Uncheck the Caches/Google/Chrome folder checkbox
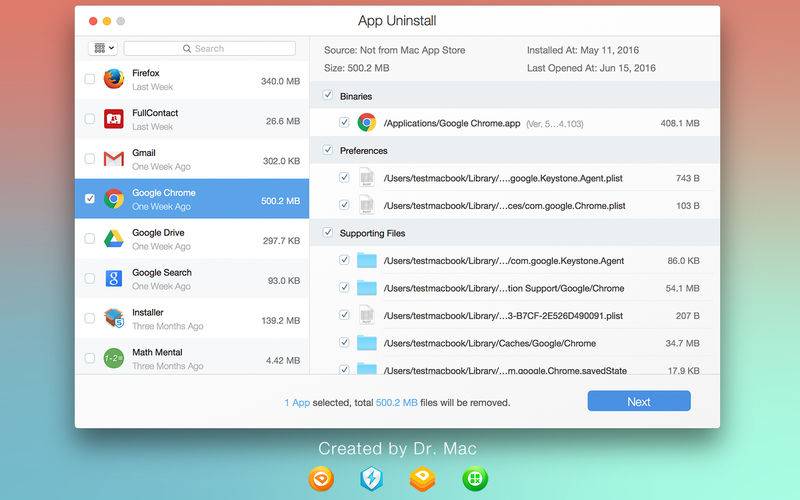This screenshot has width=800, height=500. [344, 342]
